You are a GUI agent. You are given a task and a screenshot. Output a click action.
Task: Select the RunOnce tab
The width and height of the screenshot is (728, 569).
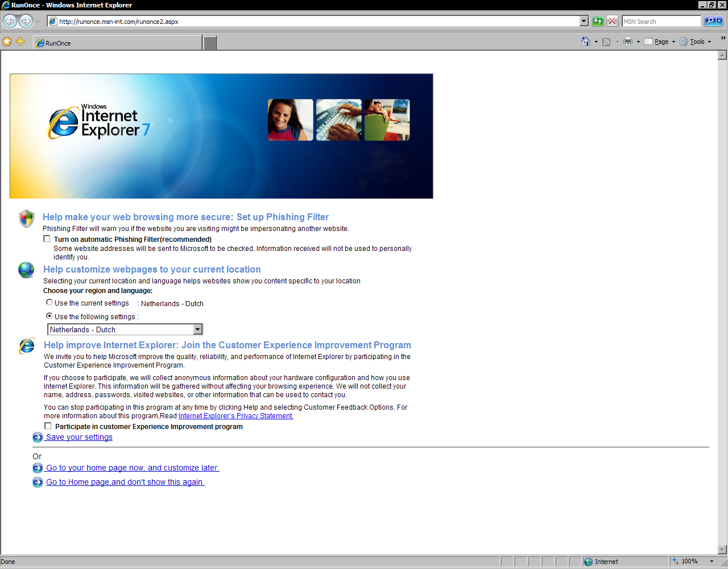click(x=117, y=43)
